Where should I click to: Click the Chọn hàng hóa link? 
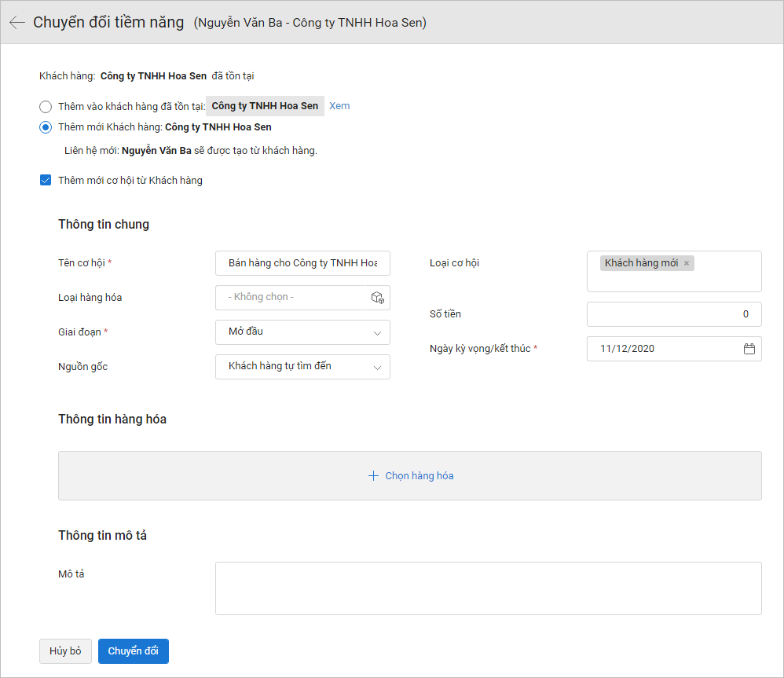click(419, 475)
